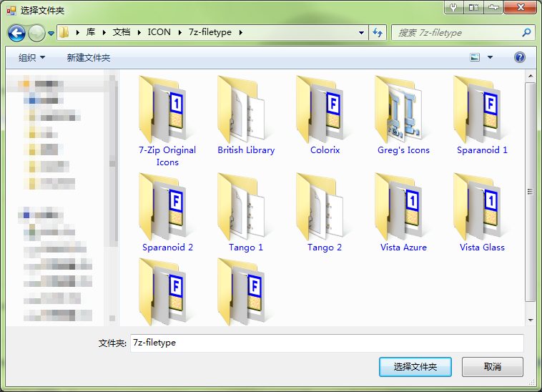Click the 新建文件夹 button

point(89,57)
